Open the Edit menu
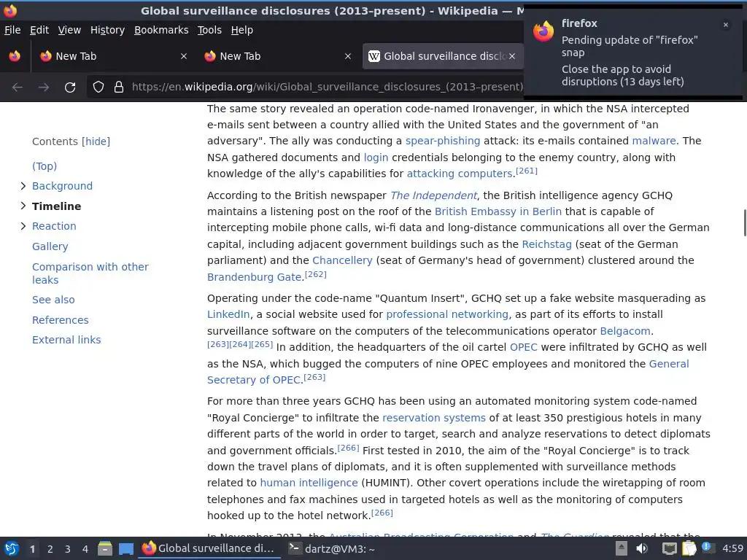747x560 pixels. pyautogui.click(x=39, y=30)
